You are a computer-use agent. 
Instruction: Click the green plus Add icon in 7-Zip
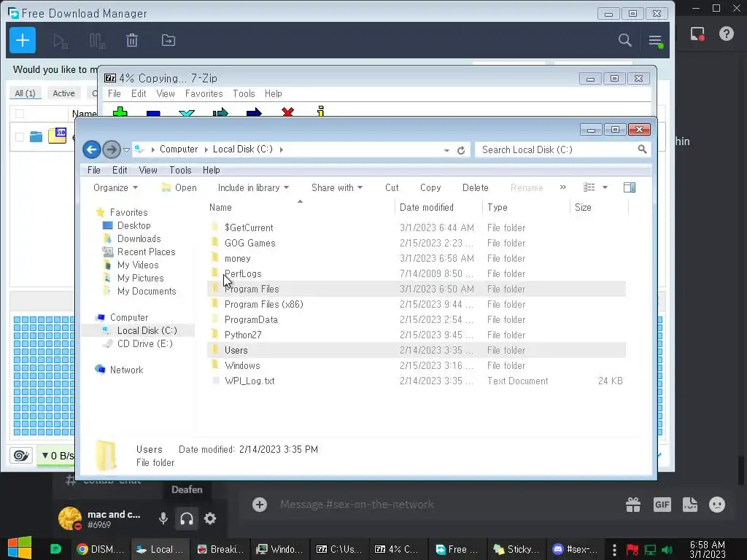click(x=120, y=112)
